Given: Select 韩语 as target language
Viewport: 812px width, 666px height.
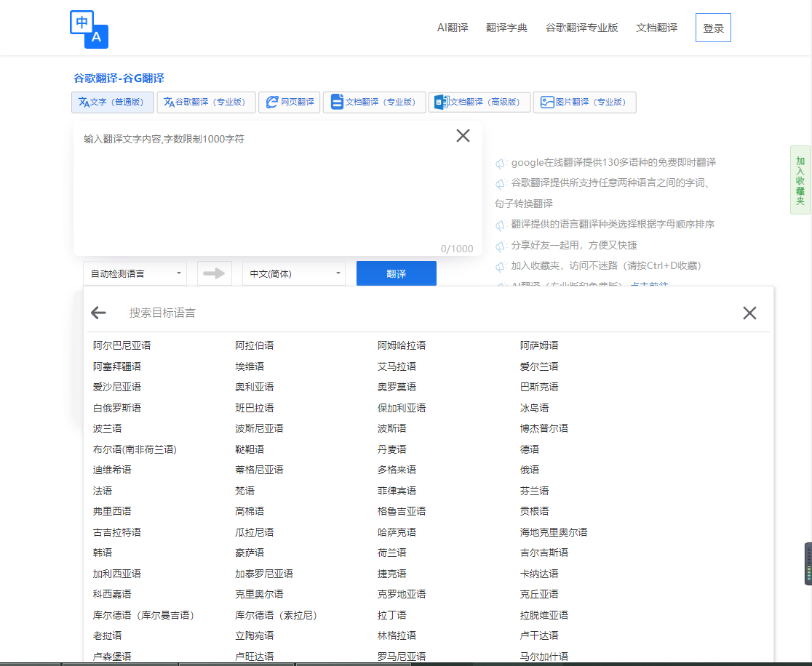Looking at the screenshot, I should [103, 552].
